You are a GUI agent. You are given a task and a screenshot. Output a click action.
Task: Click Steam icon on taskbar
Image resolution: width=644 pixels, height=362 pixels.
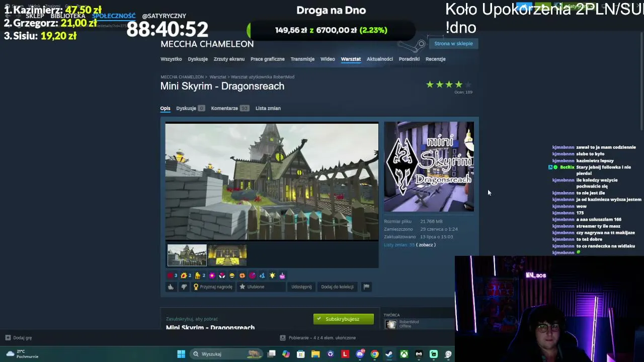click(389, 354)
